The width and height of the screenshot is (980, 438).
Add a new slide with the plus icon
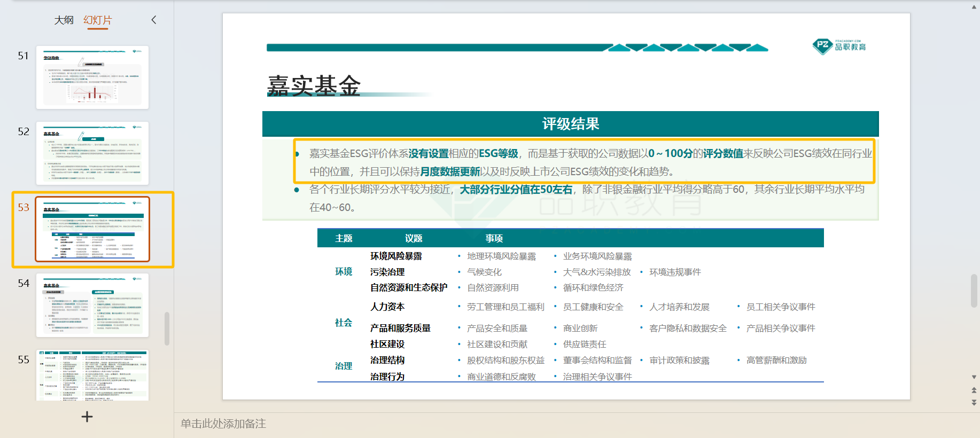click(87, 417)
